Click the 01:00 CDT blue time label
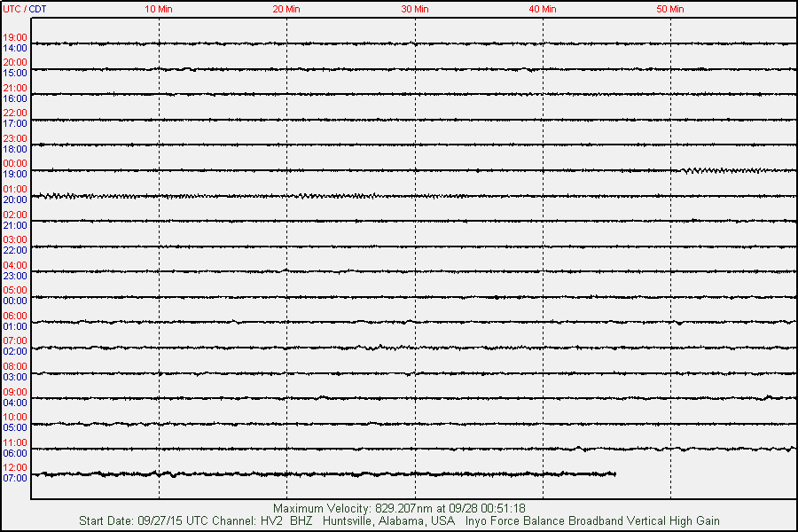The image size is (798, 532). tap(15, 326)
